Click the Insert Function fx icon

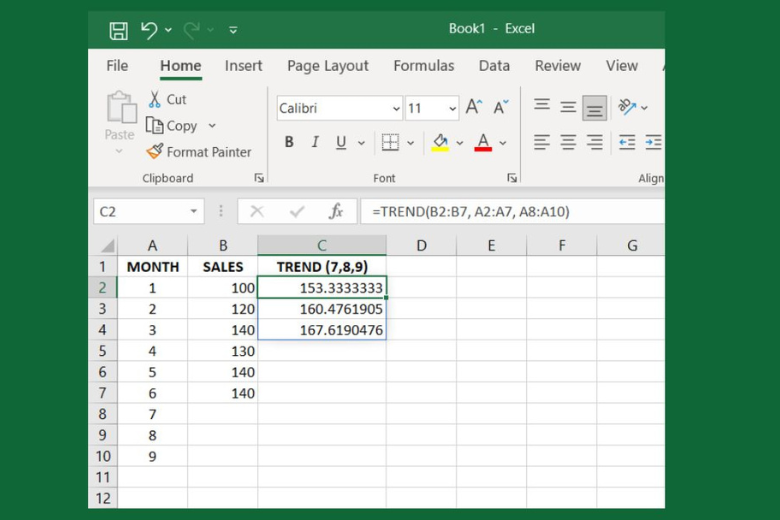pos(336,211)
